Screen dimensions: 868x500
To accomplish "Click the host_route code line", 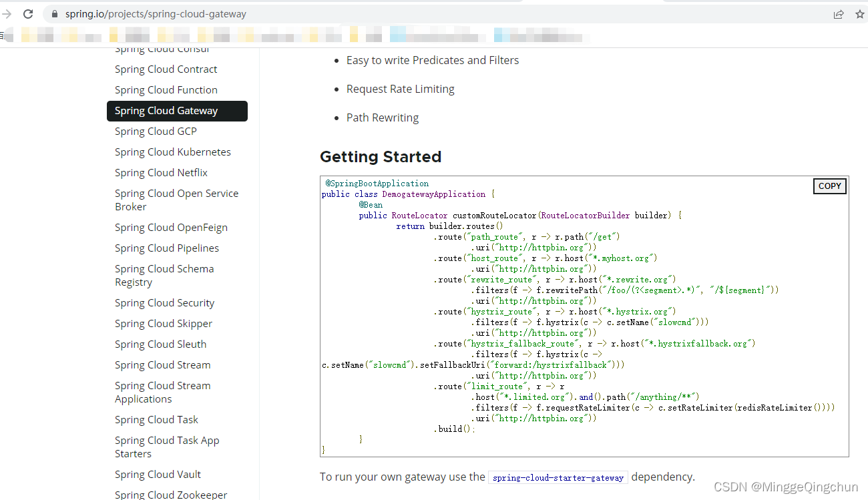I will coord(546,258).
